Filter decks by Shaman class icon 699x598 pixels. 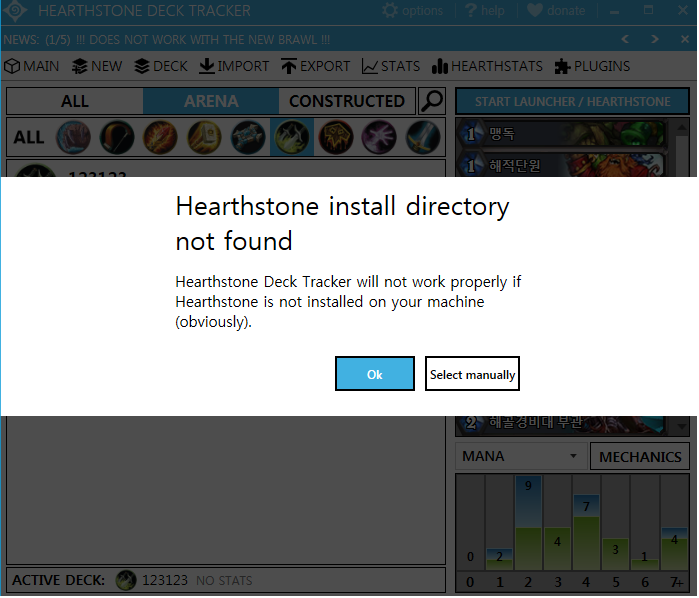point(337,137)
